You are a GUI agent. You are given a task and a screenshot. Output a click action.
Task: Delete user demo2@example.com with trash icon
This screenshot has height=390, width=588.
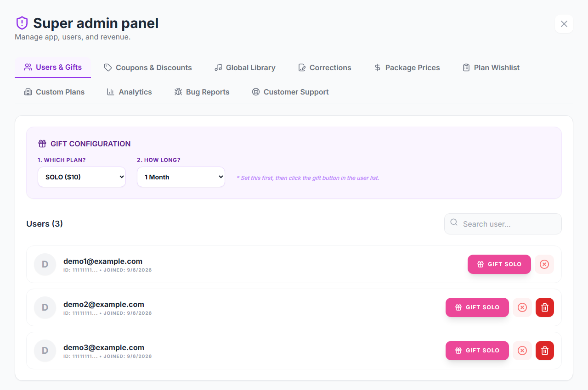[x=545, y=307]
